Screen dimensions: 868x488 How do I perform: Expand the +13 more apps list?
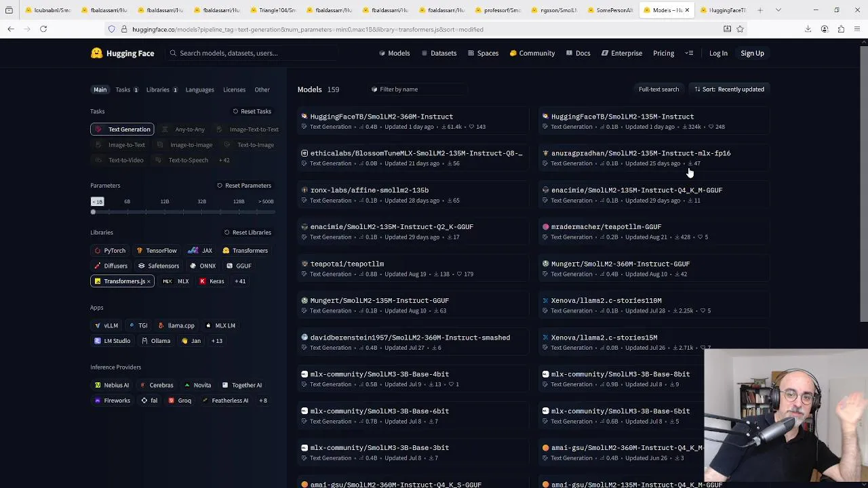[216, 341]
